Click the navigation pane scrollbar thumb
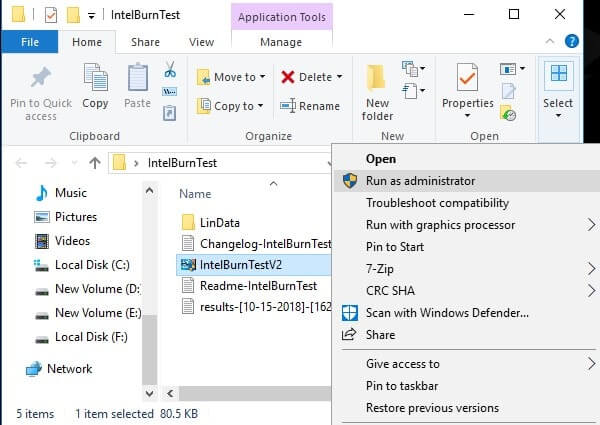 click(149, 349)
